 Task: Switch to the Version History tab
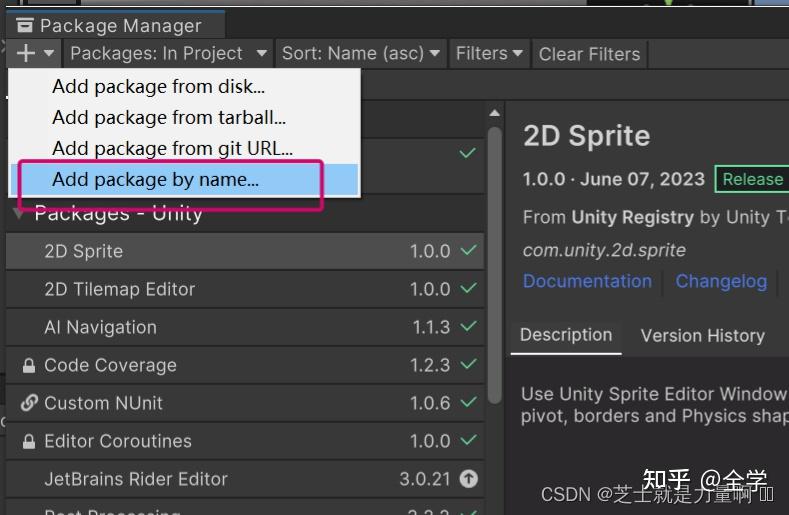[x=702, y=336]
